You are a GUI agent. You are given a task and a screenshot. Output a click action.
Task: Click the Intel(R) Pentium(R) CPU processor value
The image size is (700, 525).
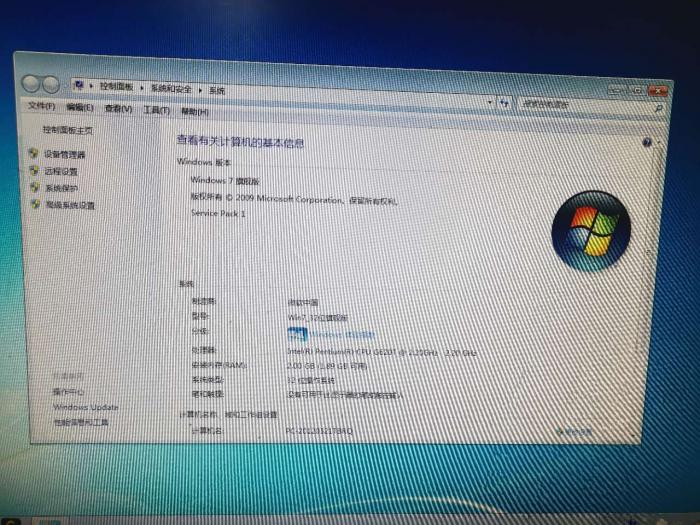point(382,352)
